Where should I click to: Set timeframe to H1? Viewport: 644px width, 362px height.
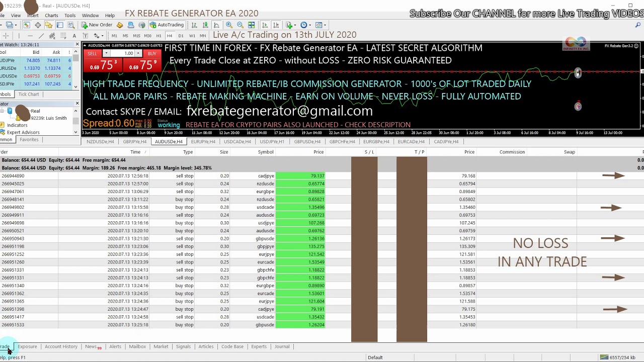tap(158, 36)
